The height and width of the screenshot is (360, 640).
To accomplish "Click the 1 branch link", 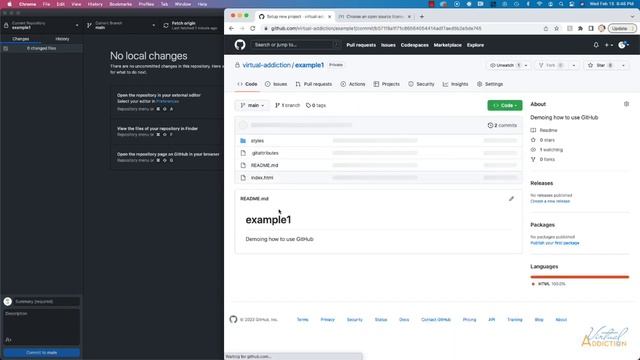I will 287,105.
